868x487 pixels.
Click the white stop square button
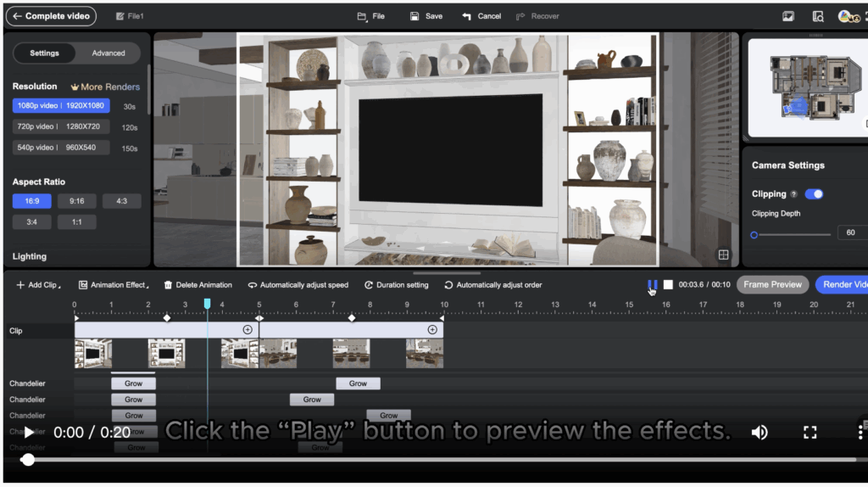(668, 285)
